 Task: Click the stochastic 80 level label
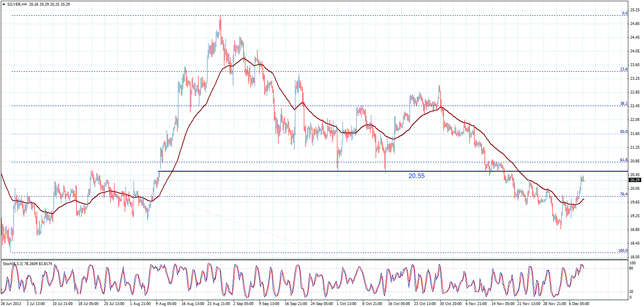(631, 268)
